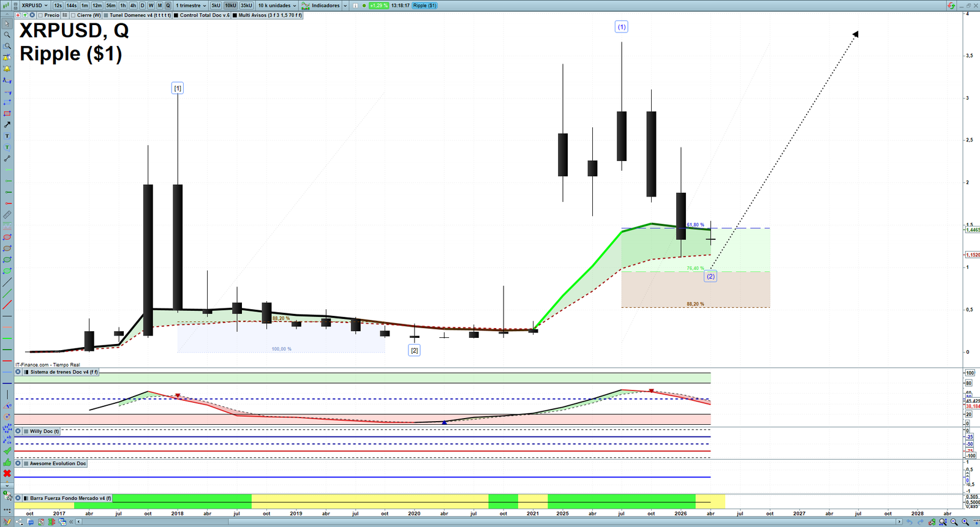Click the zoom-in magnifier at the bottom right
Screen dimensions: 980x527
965,522
